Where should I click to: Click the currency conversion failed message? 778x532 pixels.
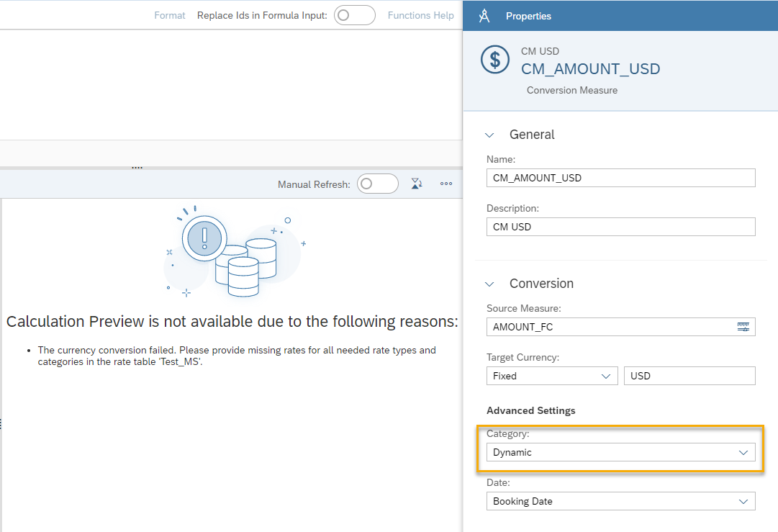(237, 356)
